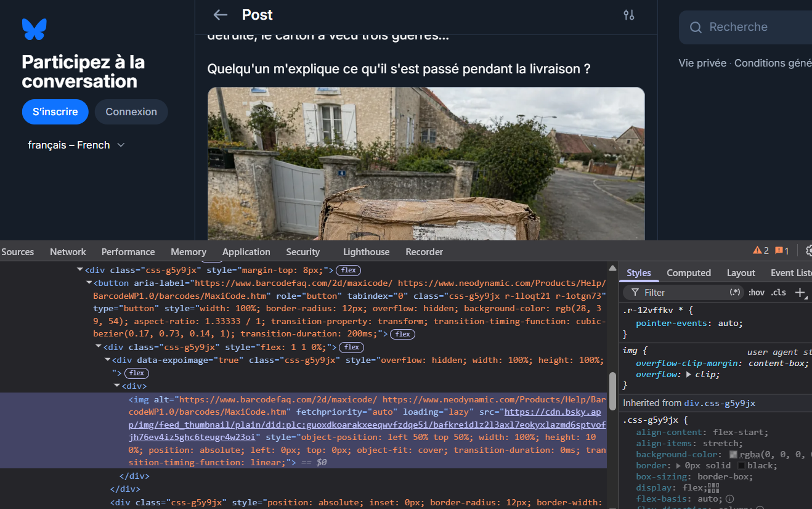Click the magnifier icon in Recherche box
This screenshot has height=509, width=812.
(696, 27)
